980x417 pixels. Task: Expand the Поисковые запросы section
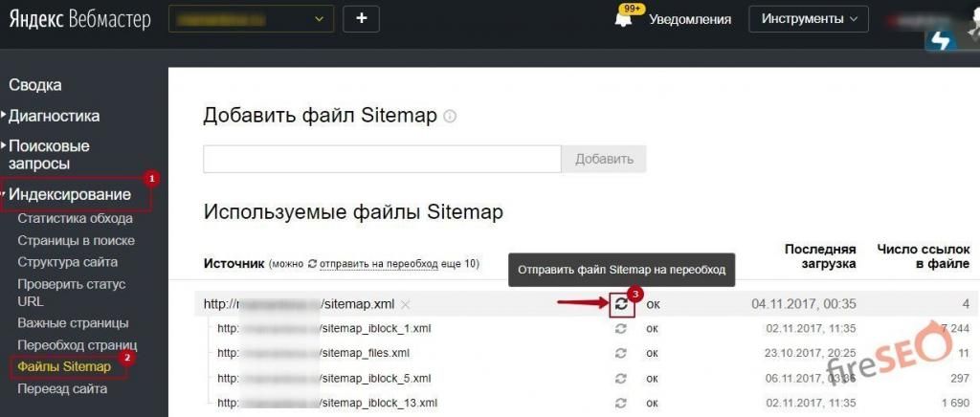pos(49,155)
